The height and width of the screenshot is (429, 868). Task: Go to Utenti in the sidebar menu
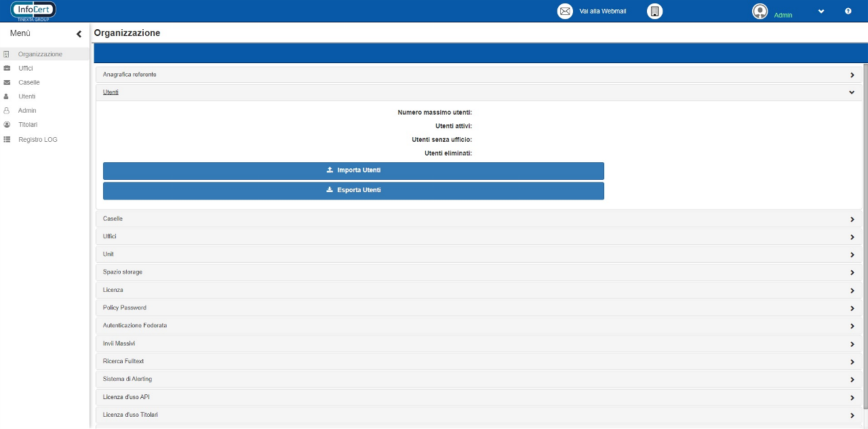pyautogui.click(x=26, y=96)
